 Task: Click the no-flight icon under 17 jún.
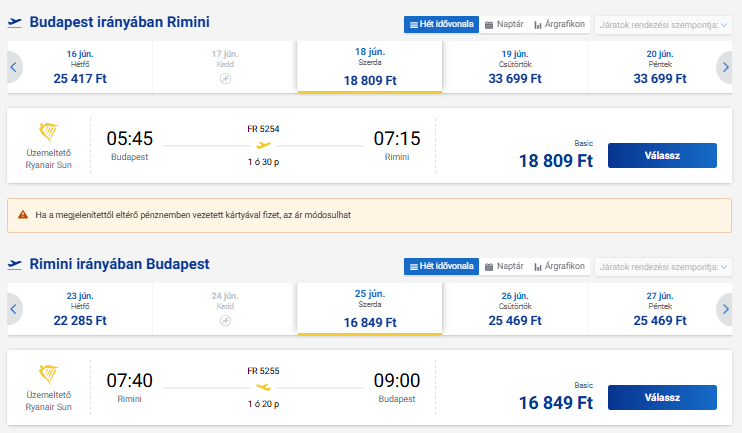[225, 79]
